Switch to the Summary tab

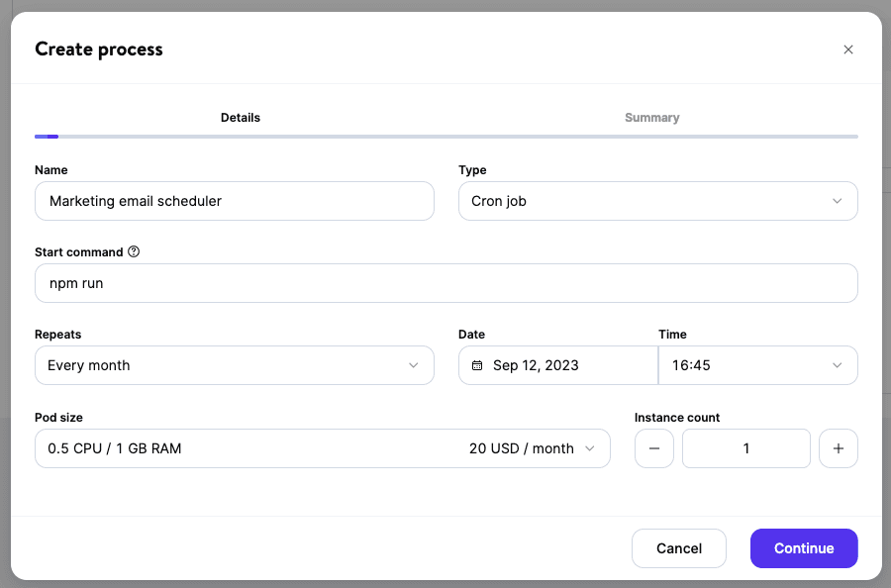[x=651, y=117]
